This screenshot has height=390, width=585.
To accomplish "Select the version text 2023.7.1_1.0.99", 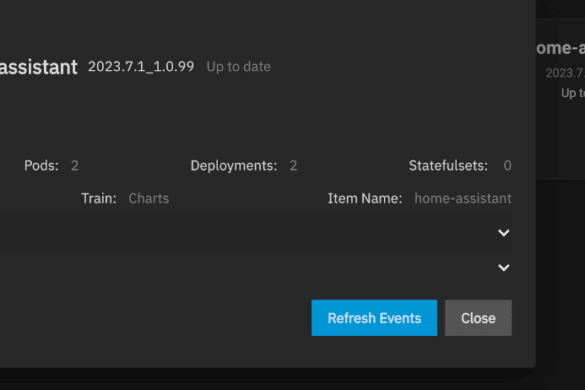I will click(141, 67).
